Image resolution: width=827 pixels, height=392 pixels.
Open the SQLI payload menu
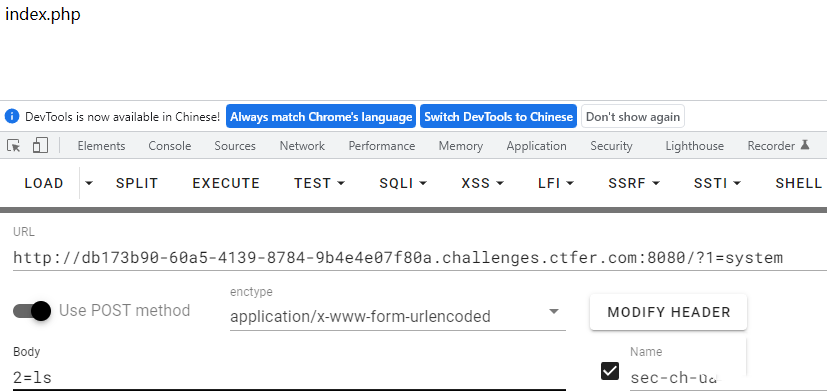click(403, 184)
